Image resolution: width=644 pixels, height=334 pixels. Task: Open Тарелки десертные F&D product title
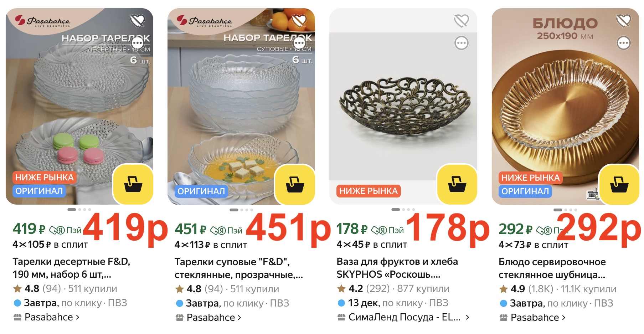(71, 268)
